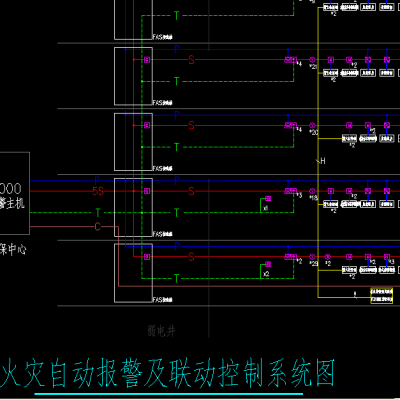This screenshot has height=400, width=400.
Task: Select magenta module inside the lowest FAS box
Action: (147, 257)
